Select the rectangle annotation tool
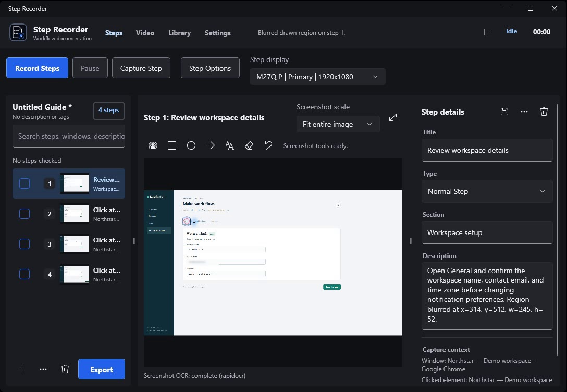 (172, 146)
